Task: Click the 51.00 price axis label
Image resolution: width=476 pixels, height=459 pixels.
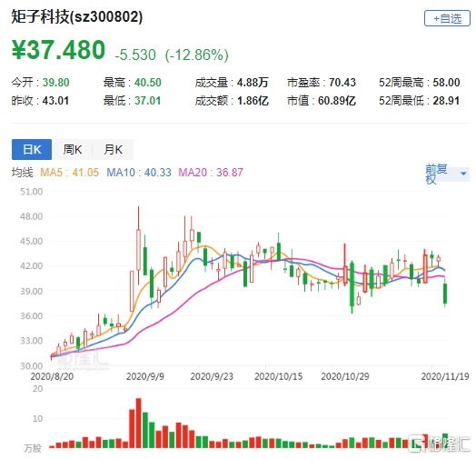Action: pyautogui.click(x=31, y=192)
